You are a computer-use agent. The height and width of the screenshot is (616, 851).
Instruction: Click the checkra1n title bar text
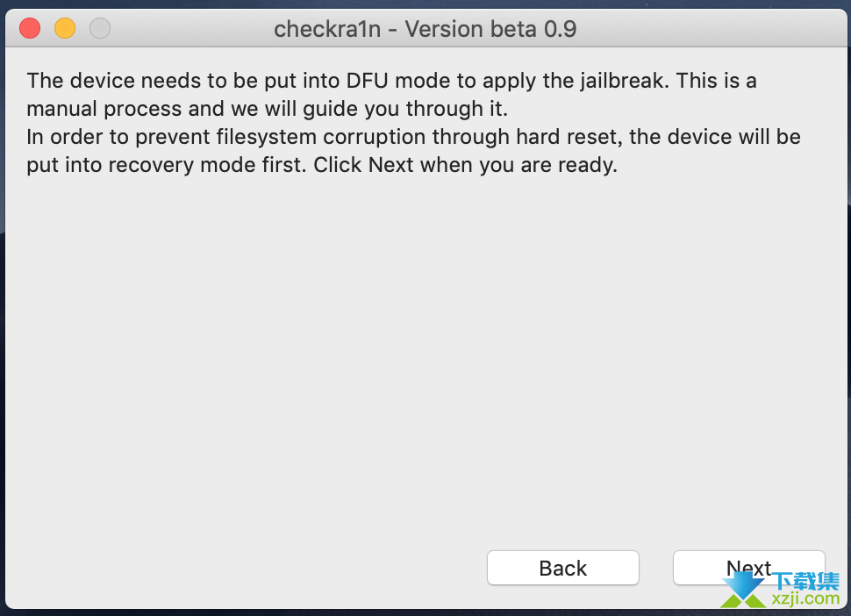(425, 29)
